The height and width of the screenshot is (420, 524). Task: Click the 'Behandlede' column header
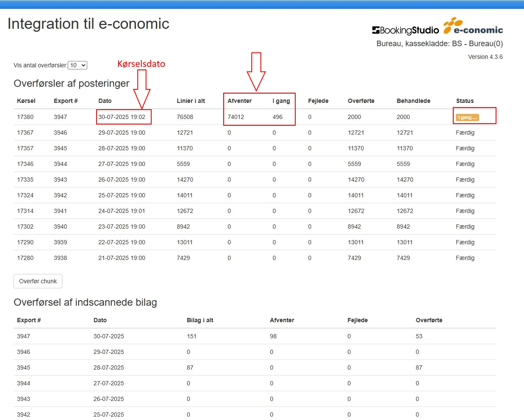413,101
